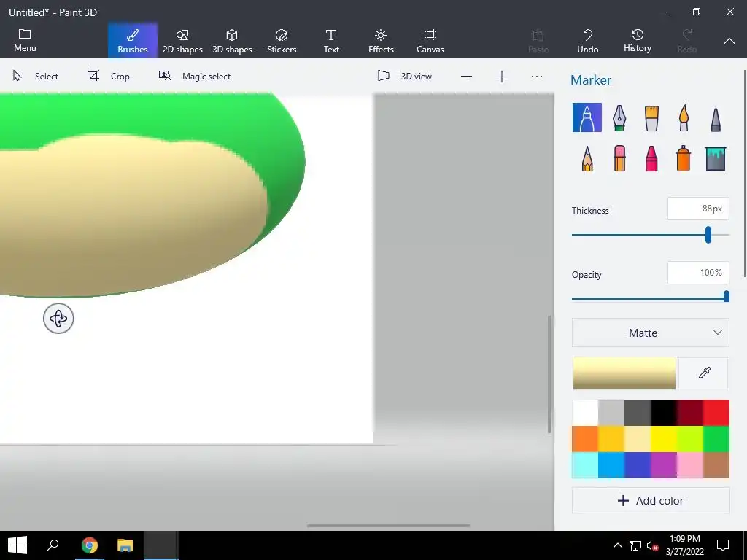Click the Thickness slider handle
This screenshot has width=747, height=560.
pyautogui.click(x=708, y=235)
